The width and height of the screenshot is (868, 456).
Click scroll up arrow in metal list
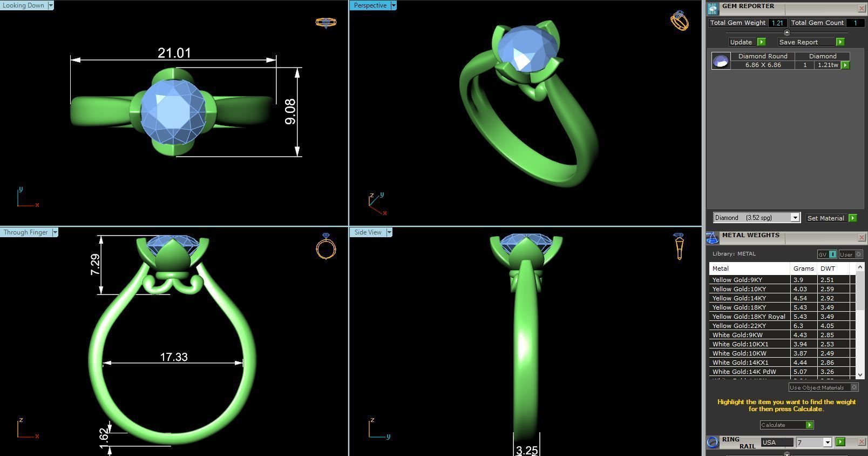(860, 267)
